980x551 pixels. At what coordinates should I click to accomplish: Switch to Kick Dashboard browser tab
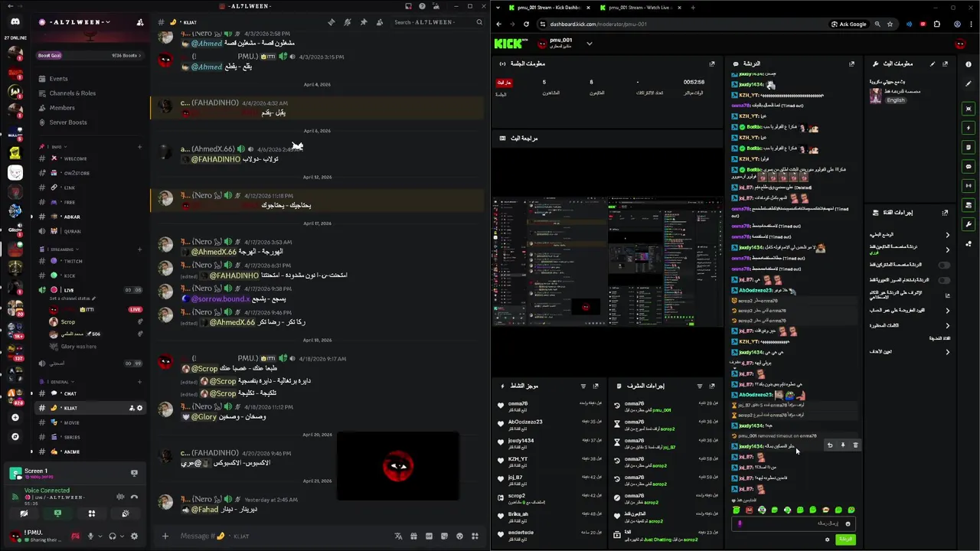(549, 8)
